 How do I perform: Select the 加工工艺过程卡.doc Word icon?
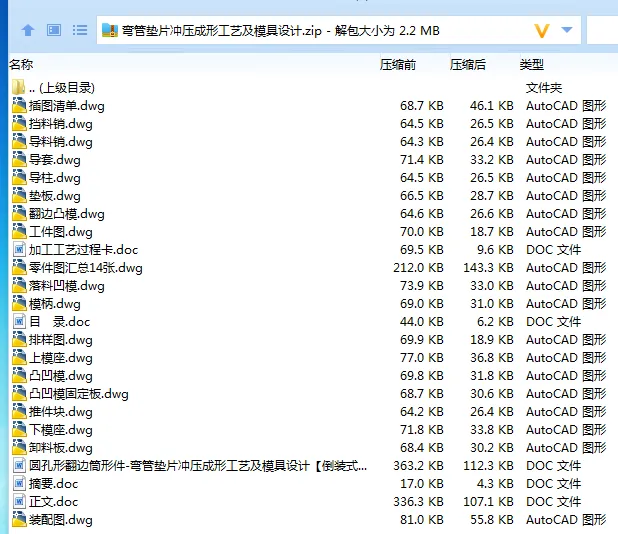point(19,249)
